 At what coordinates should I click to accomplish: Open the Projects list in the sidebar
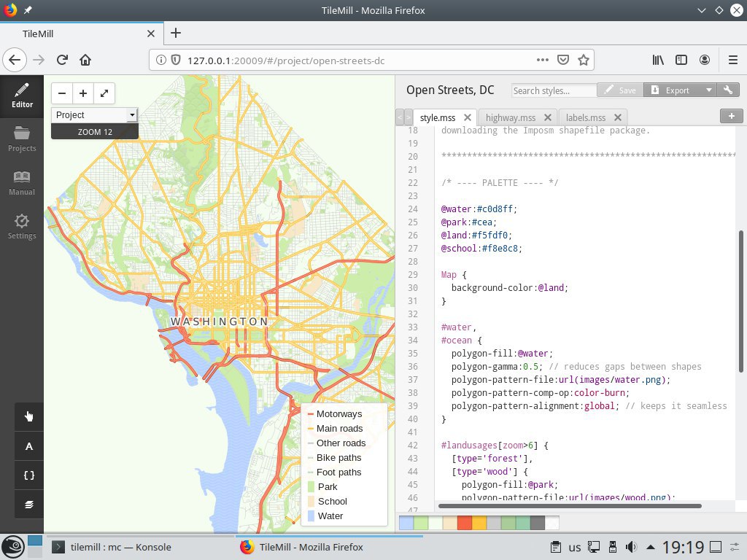(x=22, y=140)
